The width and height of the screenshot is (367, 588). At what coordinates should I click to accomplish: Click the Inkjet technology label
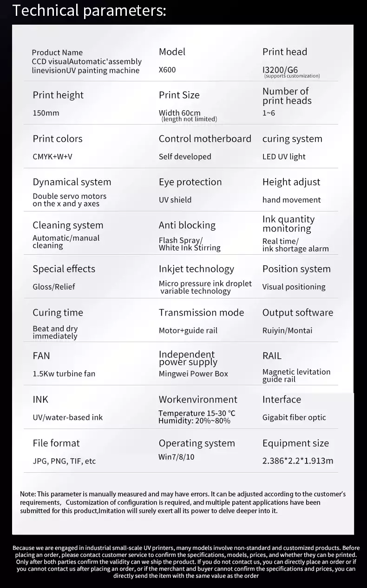[x=197, y=269]
